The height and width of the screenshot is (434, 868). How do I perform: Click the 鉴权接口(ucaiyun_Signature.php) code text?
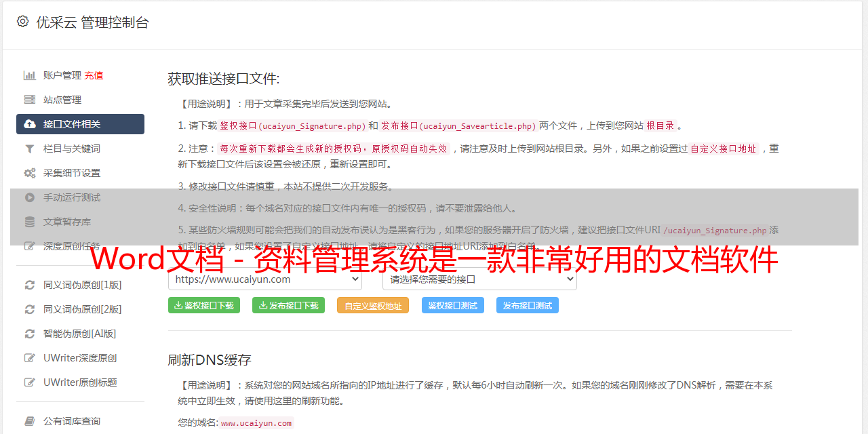[x=293, y=125]
